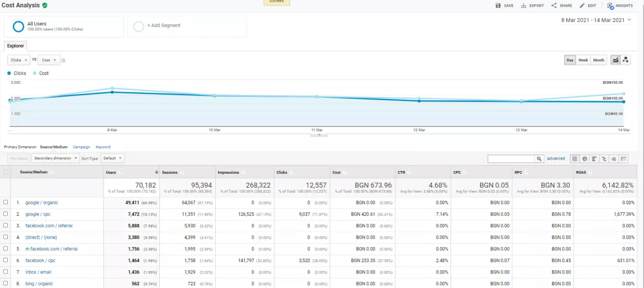Click inside the table search field
Screen dimensions: 644x288
coord(511,158)
